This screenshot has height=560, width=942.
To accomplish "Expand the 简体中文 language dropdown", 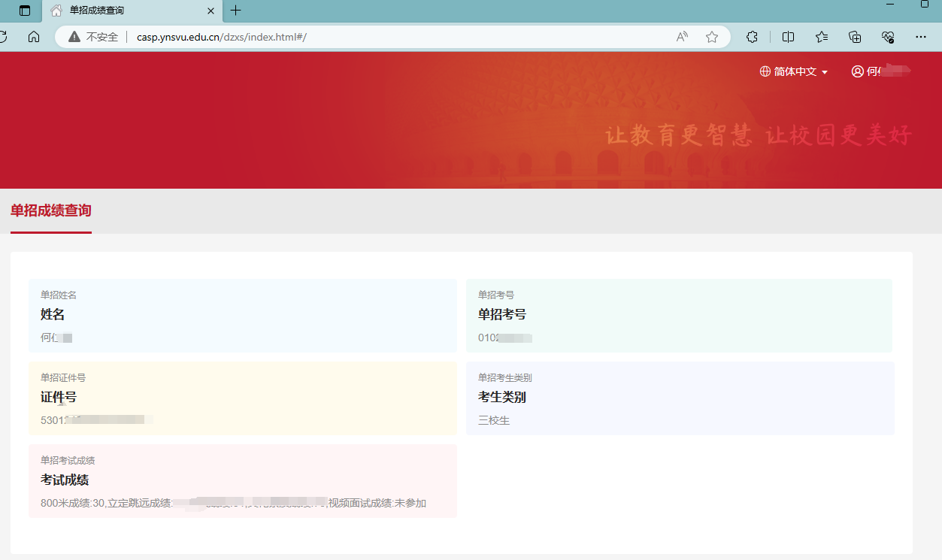I will pos(794,71).
